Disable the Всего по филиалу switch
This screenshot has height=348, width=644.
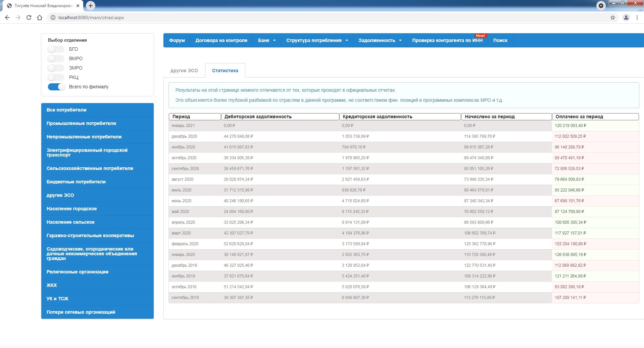56,87
